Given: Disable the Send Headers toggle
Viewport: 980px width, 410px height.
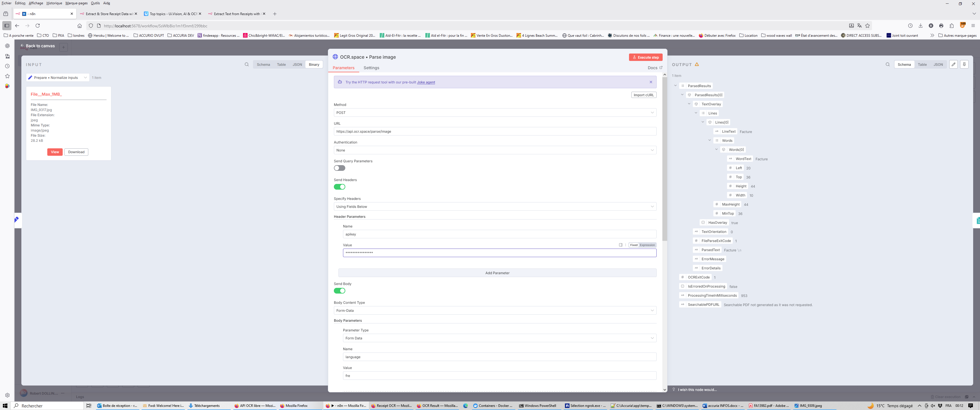Looking at the screenshot, I should [339, 187].
